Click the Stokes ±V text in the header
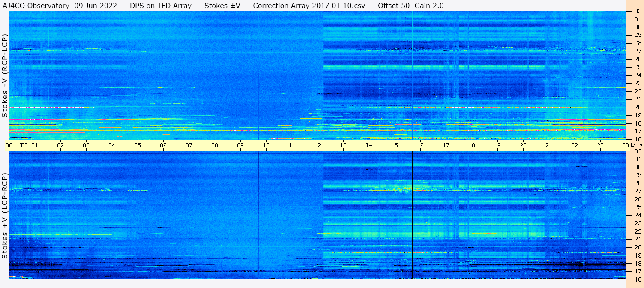Image resolution: width=644 pixels, height=288 pixels. [222, 6]
